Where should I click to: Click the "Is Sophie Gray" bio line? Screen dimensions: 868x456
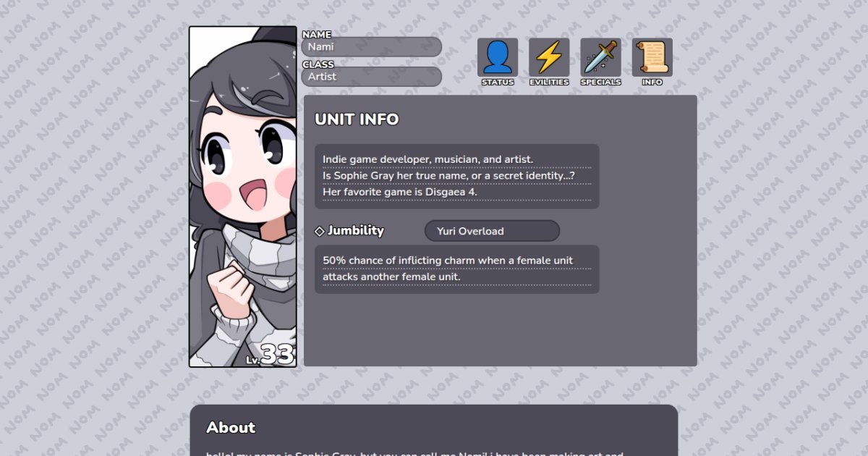point(448,176)
